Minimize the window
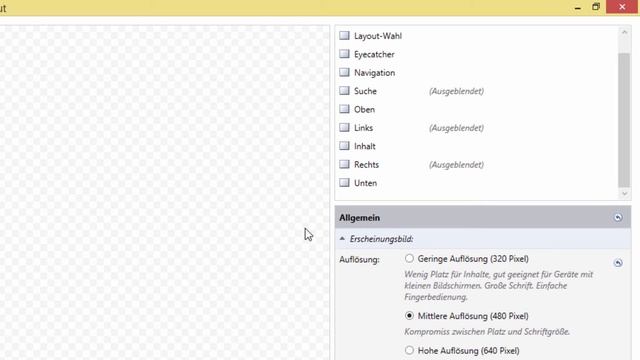Image resolution: width=640 pixels, height=360 pixels. (578, 7)
